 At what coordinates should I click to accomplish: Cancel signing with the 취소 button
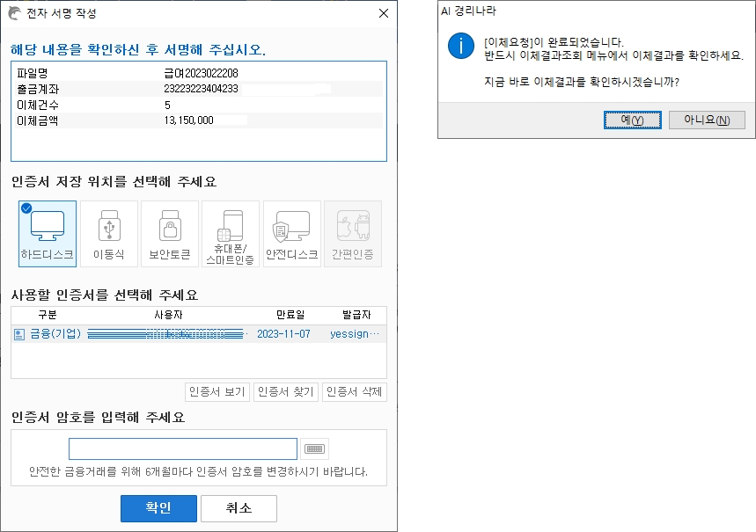(239, 508)
